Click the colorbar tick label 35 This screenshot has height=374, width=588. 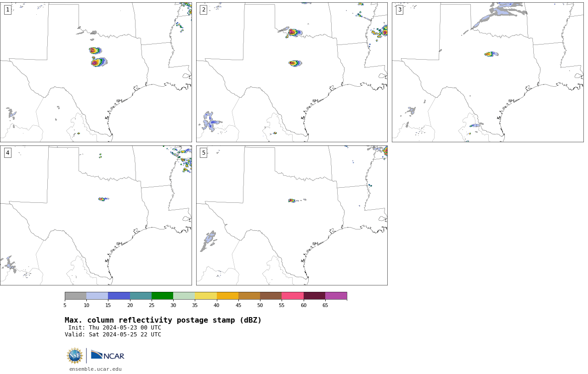click(195, 305)
